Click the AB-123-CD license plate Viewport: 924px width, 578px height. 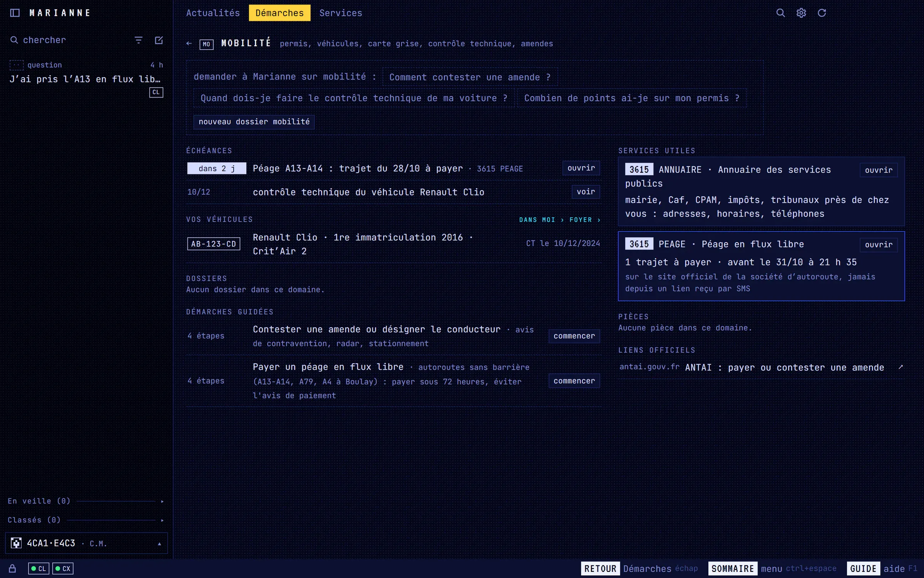click(x=214, y=244)
